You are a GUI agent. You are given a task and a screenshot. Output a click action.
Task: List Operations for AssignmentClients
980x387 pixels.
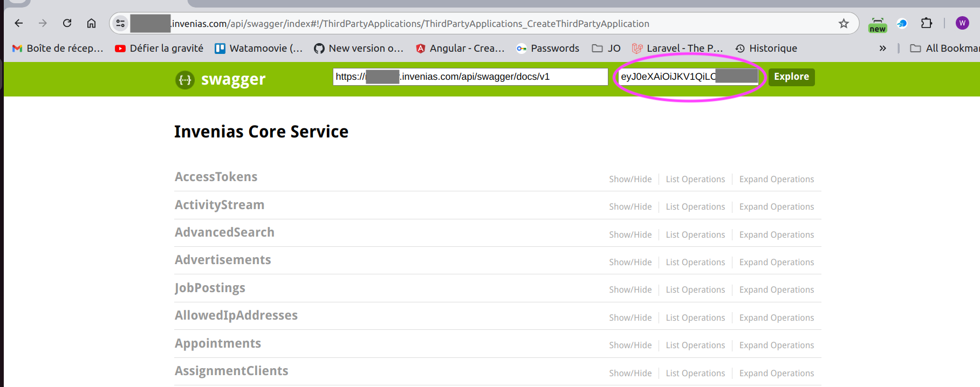point(695,373)
